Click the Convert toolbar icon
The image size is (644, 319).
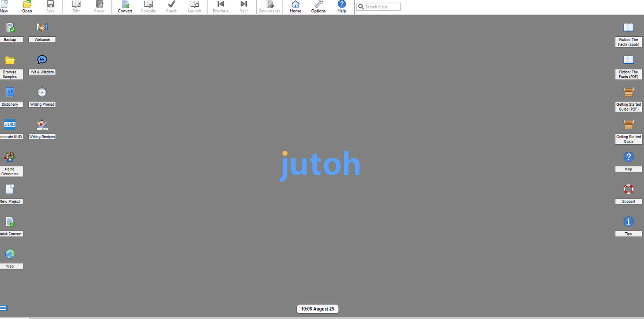click(x=125, y=4)
